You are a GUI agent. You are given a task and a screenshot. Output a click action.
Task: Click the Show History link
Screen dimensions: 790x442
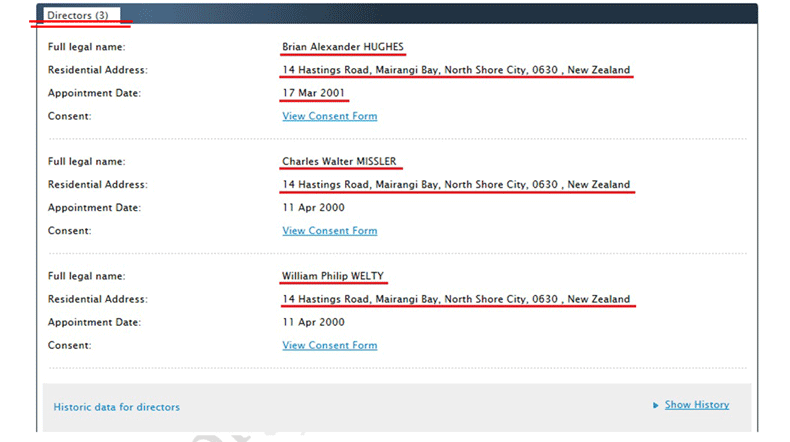[x=697, y=405]
